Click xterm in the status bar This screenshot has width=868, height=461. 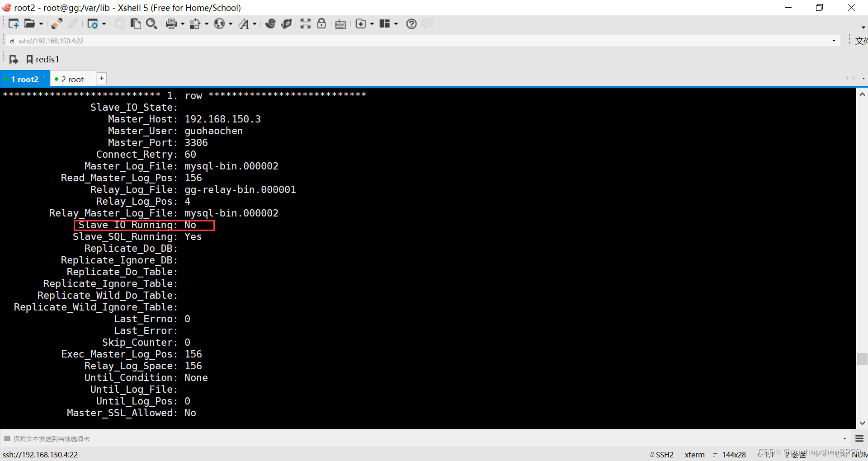[x=694, y=455]
